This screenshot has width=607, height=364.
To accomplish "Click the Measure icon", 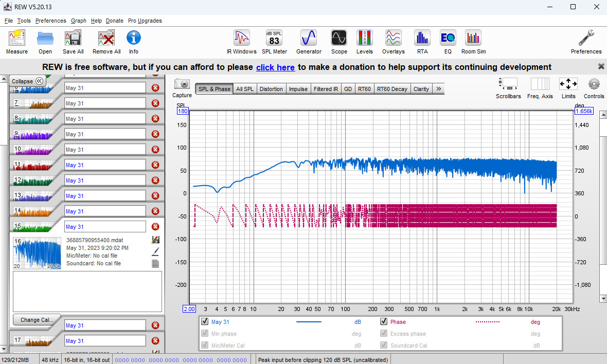I will coord(16,38).
